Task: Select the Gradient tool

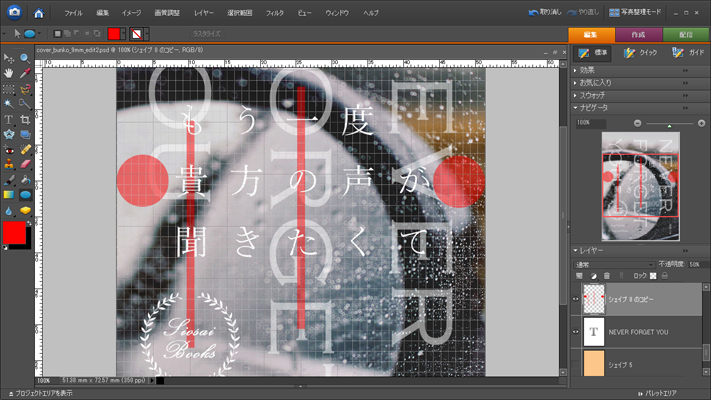Action: pos(9,195)
